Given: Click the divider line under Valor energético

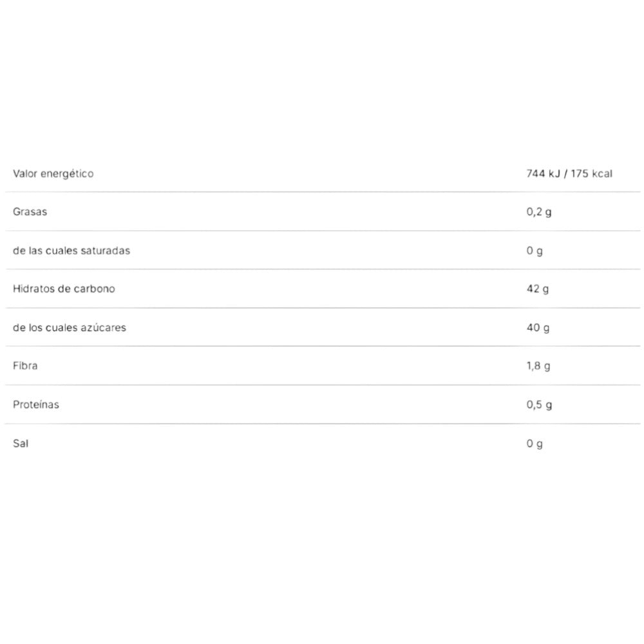Looking at the screenshot, I should 322,192.
